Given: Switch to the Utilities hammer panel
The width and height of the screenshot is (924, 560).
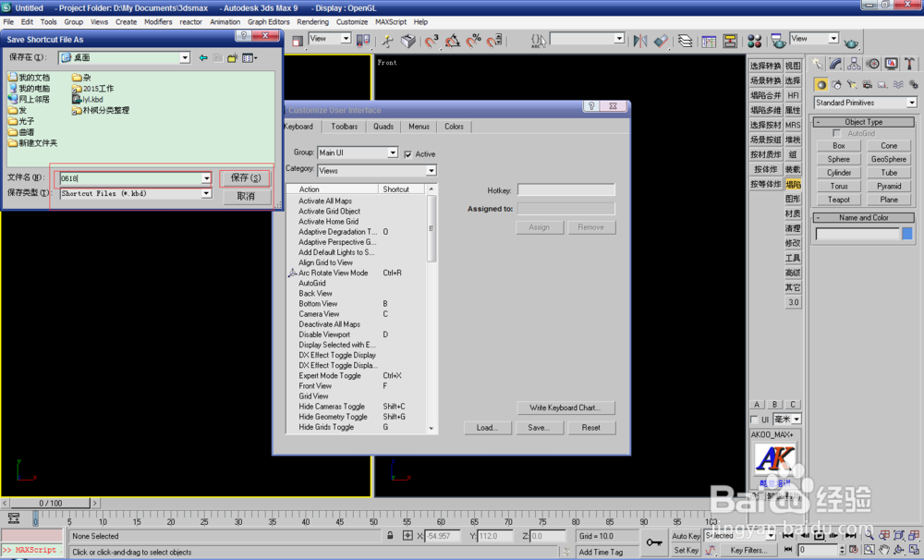Looking at the screenshot, I should [x=910, y=64].
